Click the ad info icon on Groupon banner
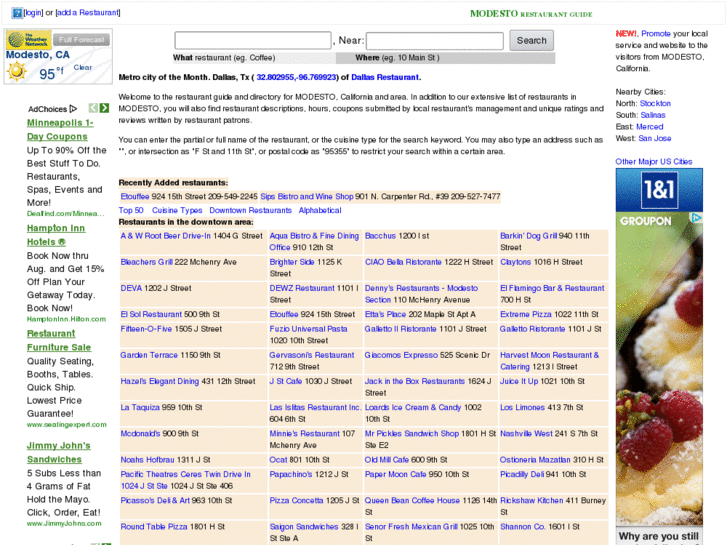727x545 pixels. [x=696, y=218]
